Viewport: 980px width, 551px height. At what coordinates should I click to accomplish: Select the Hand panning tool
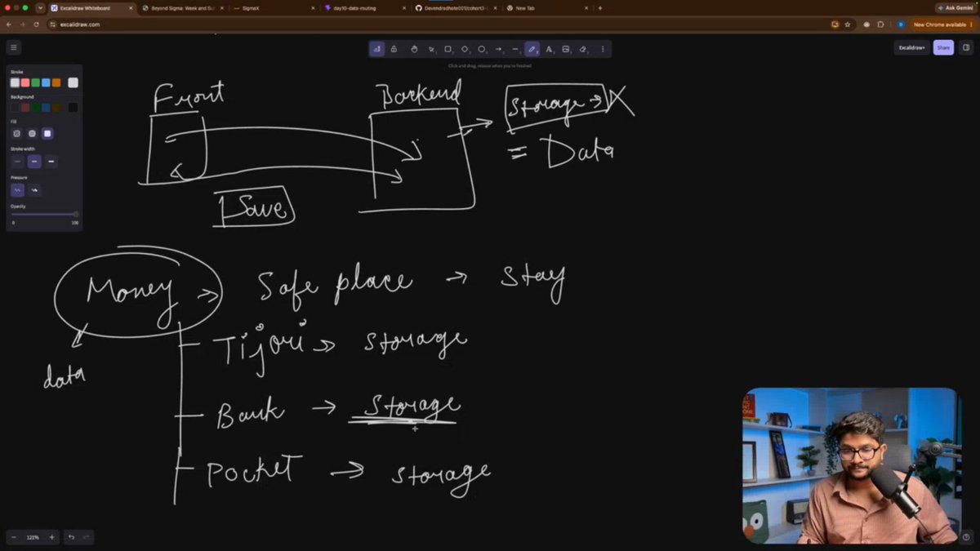[x=414, y=49]
